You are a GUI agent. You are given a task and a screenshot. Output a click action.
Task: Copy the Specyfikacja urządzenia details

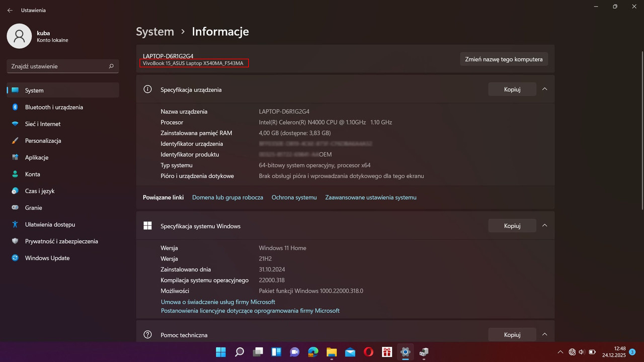tap(512, 89)
